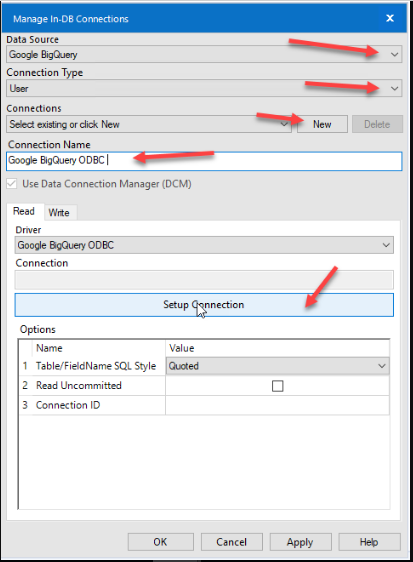
Task: Open the Connections dropdown 'Select existing or click New'
Action: (x=149, y=124)
